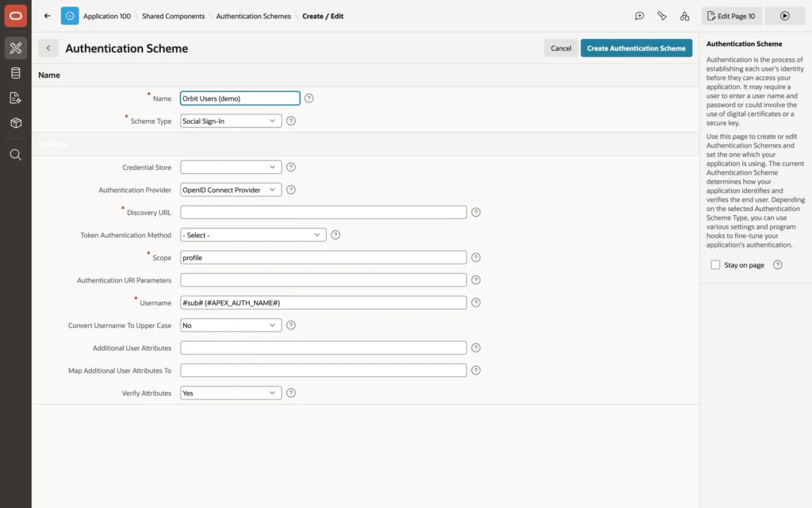Open Convert Username To Upper Case dropdown
This screenshot has height=508, width=812.
231,325
